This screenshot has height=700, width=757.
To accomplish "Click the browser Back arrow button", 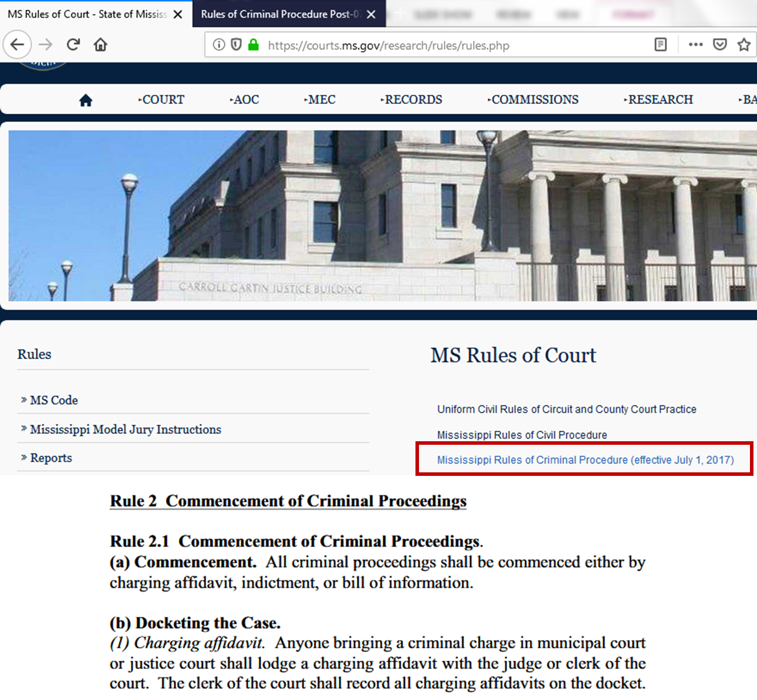I will click(x=17, y=45).
